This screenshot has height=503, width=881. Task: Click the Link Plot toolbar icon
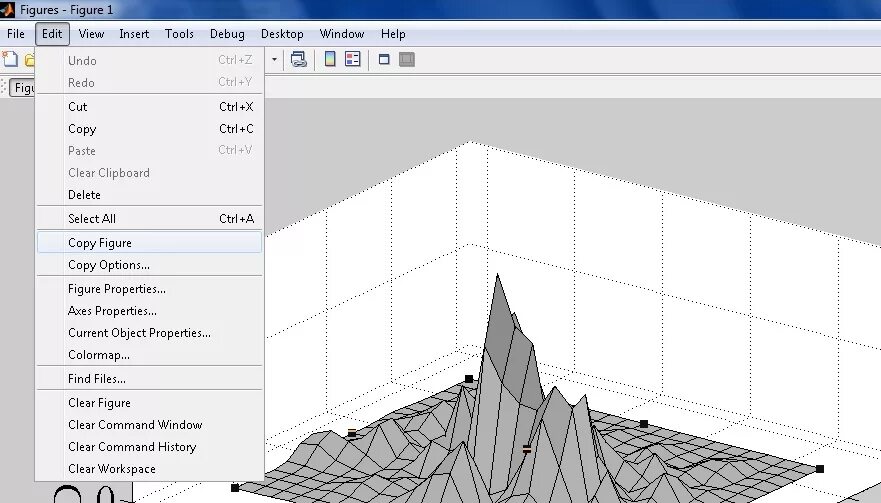tap(298, 59)
